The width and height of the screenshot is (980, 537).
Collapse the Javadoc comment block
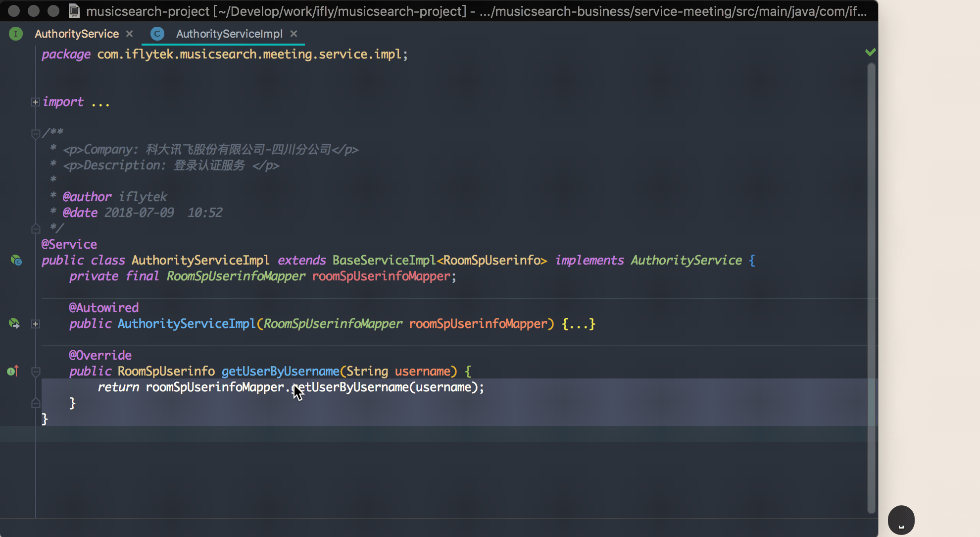point(35,134)
